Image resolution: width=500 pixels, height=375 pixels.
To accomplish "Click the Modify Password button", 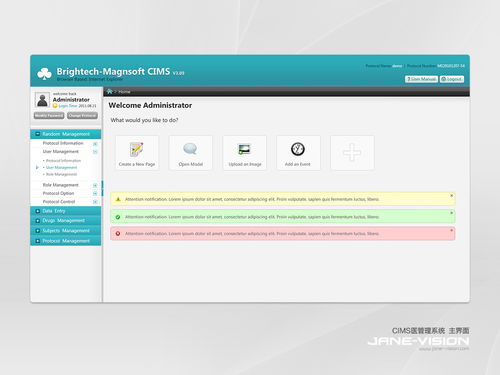I will (49, 116).
